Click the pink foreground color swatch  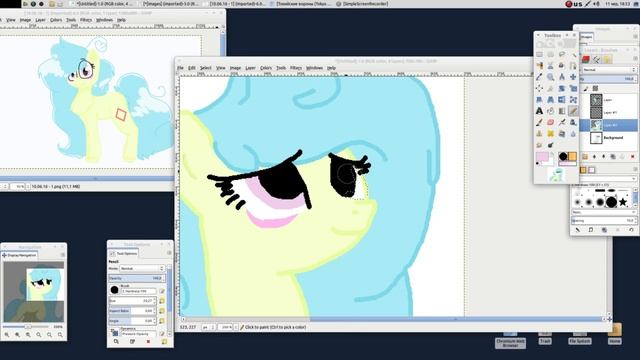(x=542, y=156)
